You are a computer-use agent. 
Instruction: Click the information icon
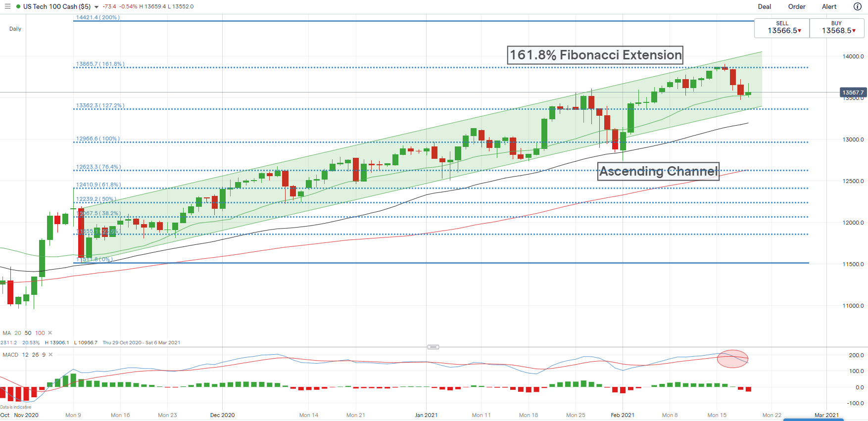[x=858, y=6]
